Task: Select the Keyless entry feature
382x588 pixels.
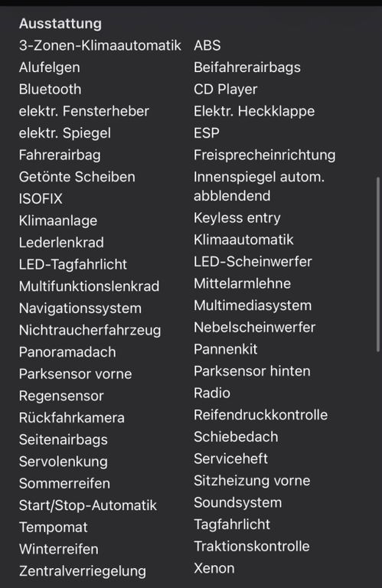Action: (237, 218)
